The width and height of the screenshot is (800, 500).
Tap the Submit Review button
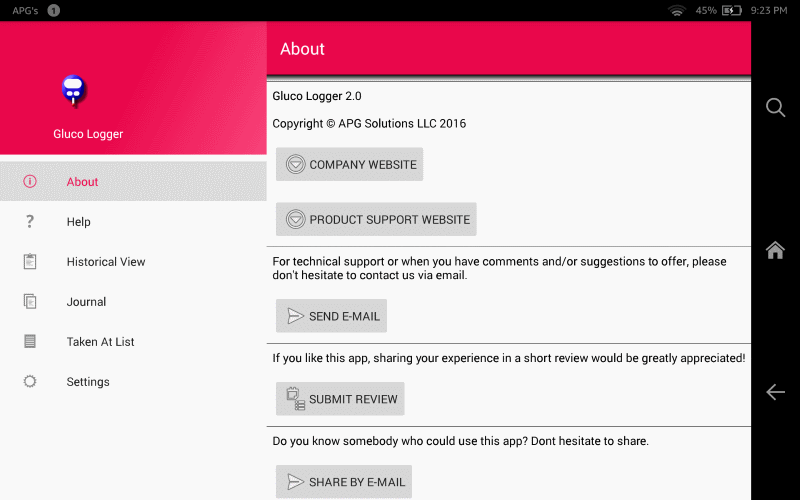click(340, 399)
